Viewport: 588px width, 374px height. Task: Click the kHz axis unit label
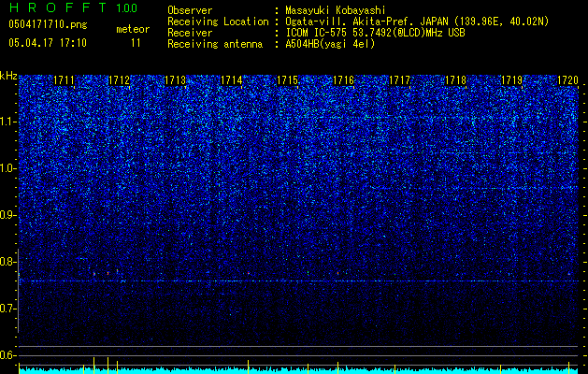tap(8, 76)
